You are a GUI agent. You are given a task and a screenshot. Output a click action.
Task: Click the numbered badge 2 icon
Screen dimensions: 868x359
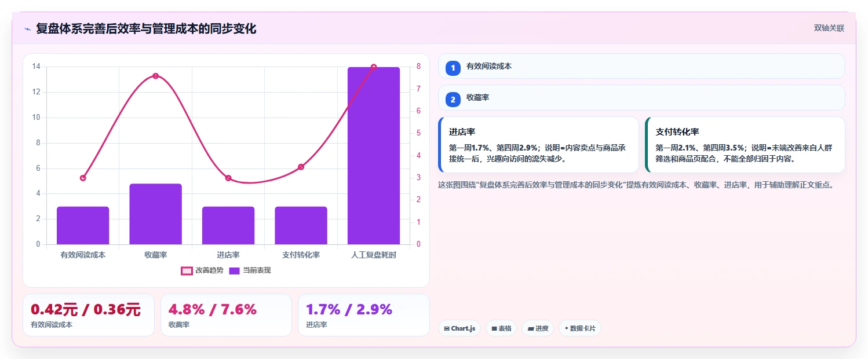coord(453,99)
